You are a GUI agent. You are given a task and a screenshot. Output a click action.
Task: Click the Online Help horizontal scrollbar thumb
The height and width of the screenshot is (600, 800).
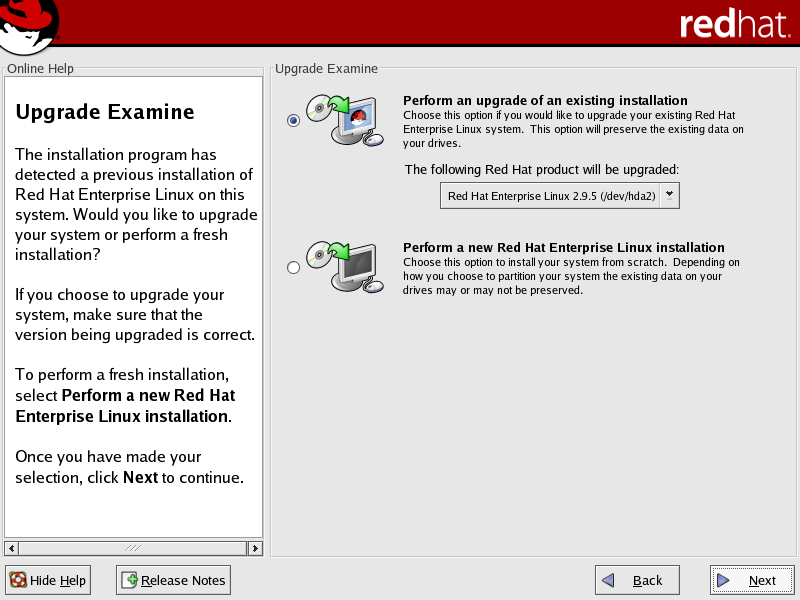click(133, 548)
